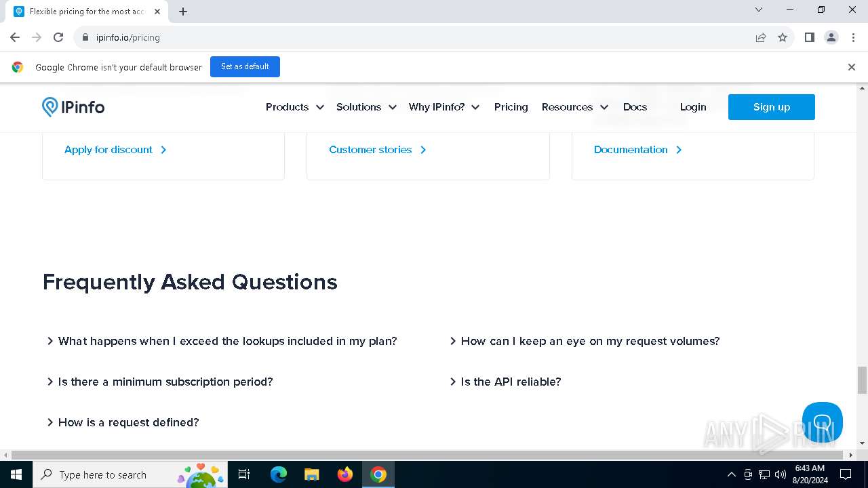The image size is (868, 488).
Task: Click the vertical page scrollbar thumb
Action: pos(862,380)
